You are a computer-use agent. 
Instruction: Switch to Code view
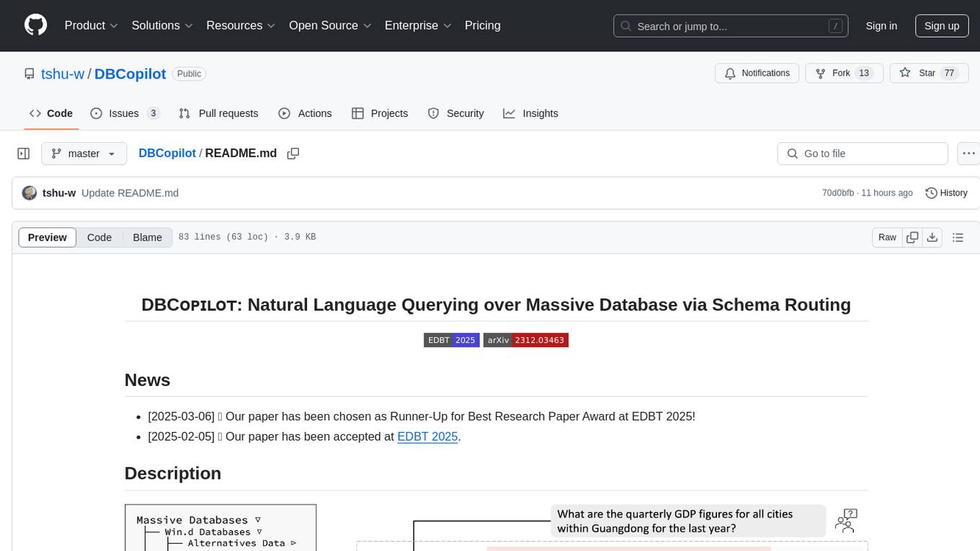(99, 237)
